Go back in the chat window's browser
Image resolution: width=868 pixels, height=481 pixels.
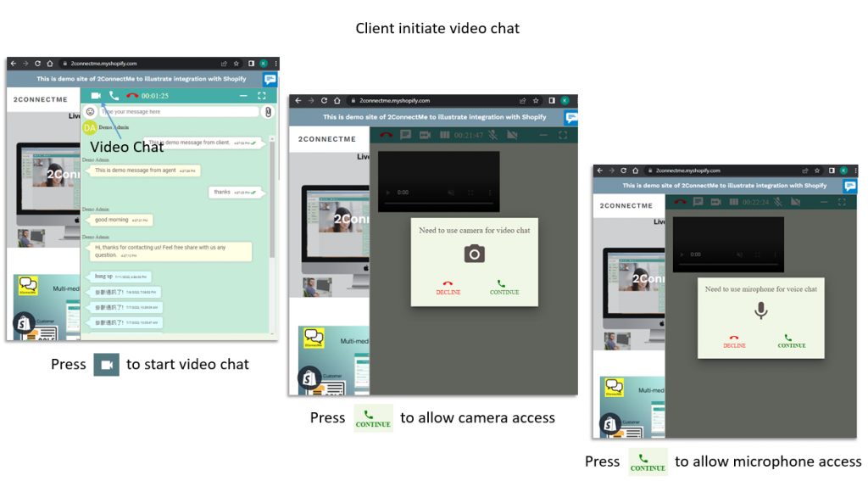(x=14, y=63)
